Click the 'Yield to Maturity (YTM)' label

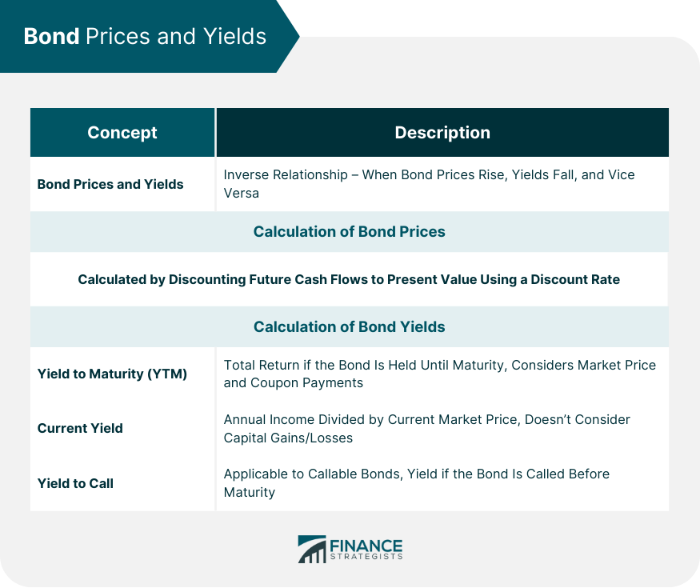tap(112, 374)
